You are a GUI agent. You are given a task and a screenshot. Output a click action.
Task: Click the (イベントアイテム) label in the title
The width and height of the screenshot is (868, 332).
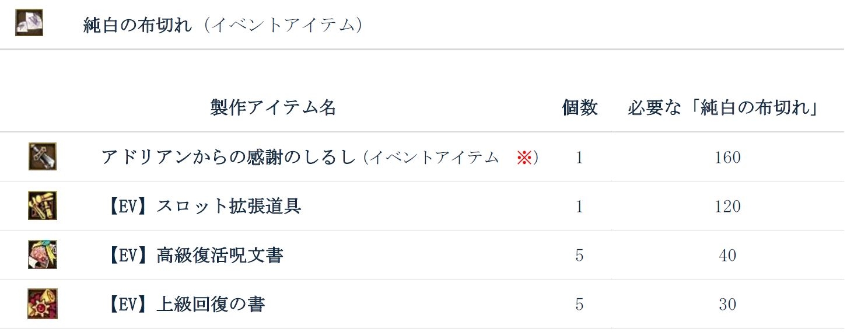(283, 26)
